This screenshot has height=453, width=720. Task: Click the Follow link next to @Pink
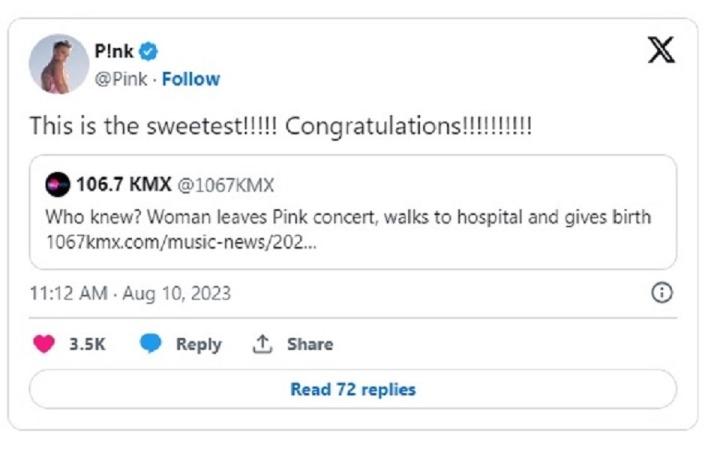tap(191, 79)
